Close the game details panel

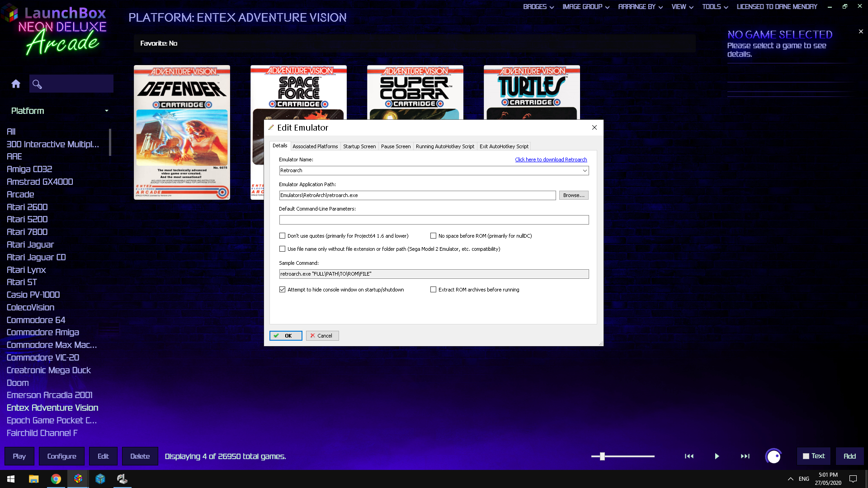(x=861, y=32)
